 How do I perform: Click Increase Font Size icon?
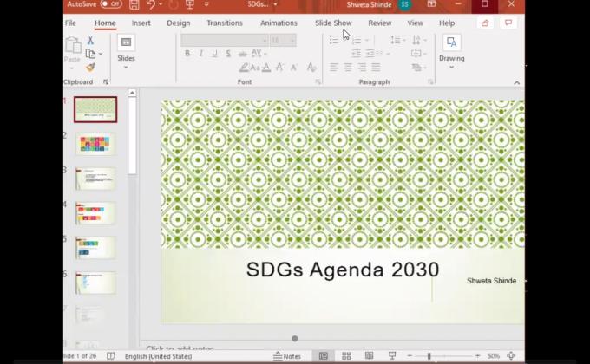(279, 68)
